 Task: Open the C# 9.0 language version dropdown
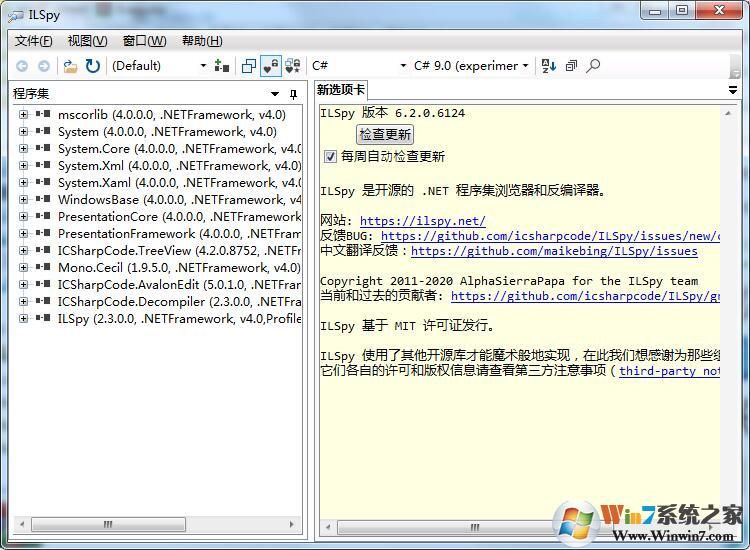[x=472, y=66]
